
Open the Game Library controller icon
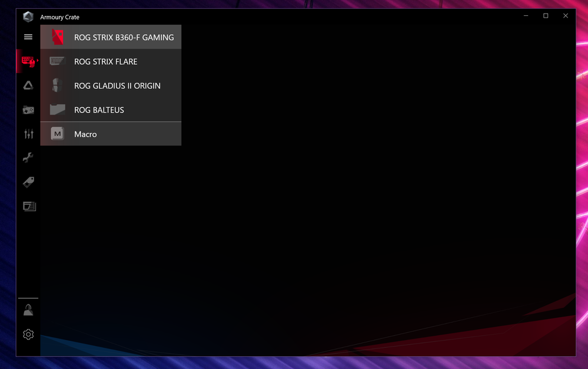pyautogui.click(x=28, y=110)
